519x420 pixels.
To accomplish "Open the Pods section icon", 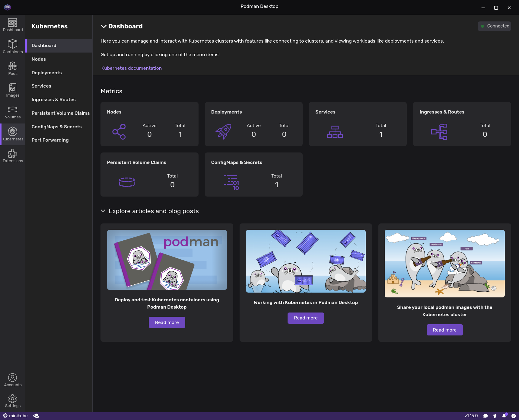I will [x=13, y=68].
